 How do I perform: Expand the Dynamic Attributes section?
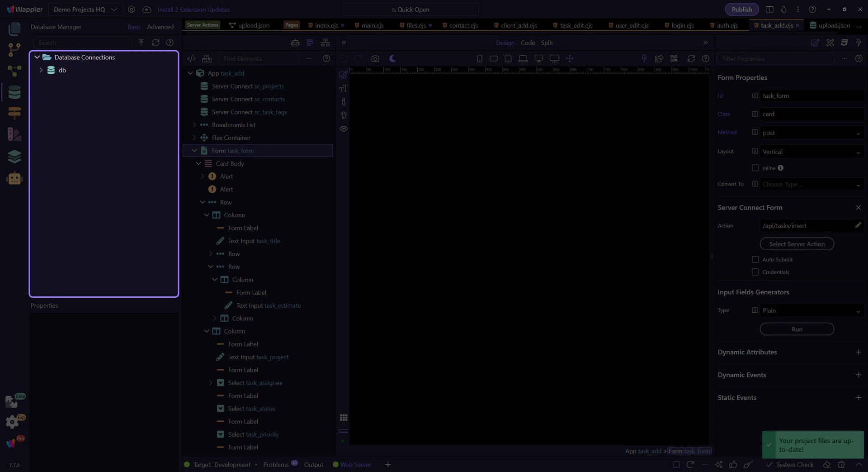point(858,352)
